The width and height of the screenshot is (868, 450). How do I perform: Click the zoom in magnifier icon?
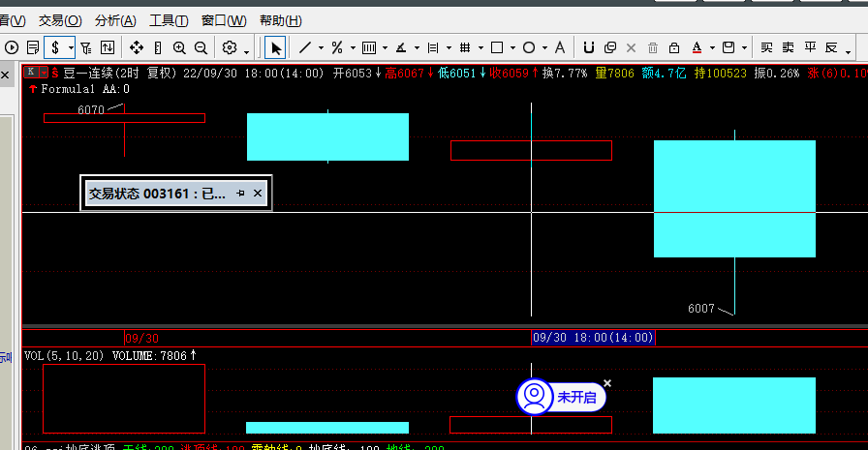[179, 48]
